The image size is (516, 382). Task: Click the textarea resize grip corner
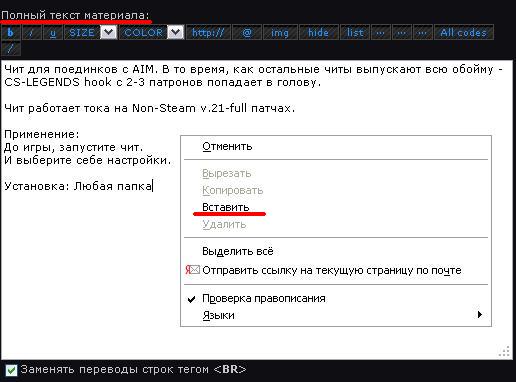point(505,351)
